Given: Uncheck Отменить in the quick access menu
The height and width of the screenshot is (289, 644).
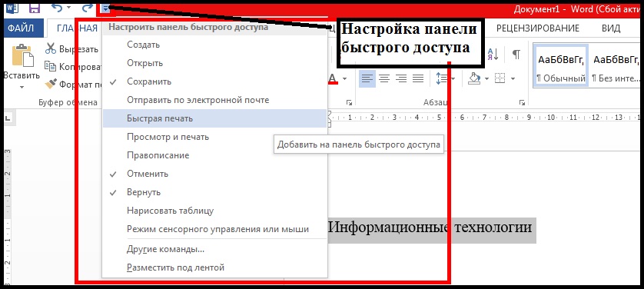Looking at the screenshot, I should [215, 174].
